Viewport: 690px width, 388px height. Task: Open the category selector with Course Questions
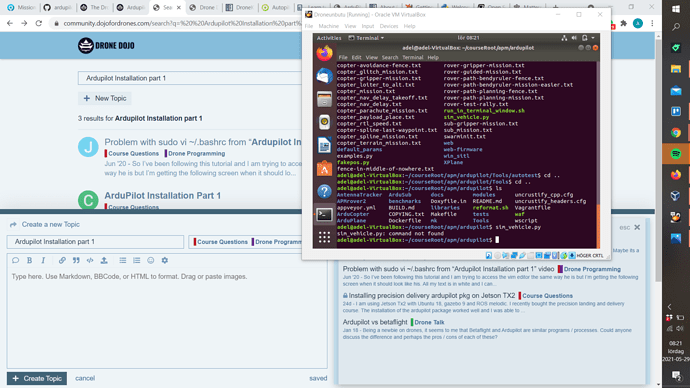coord(246,242)
